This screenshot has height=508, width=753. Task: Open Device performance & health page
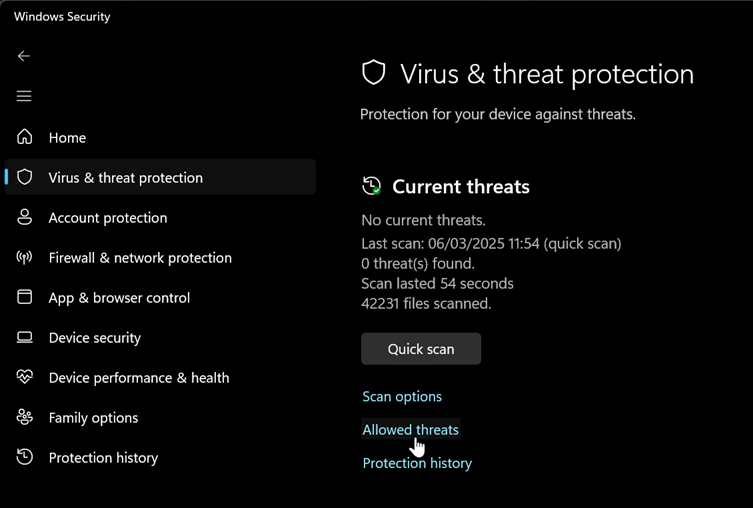click(x=139, y=378)
